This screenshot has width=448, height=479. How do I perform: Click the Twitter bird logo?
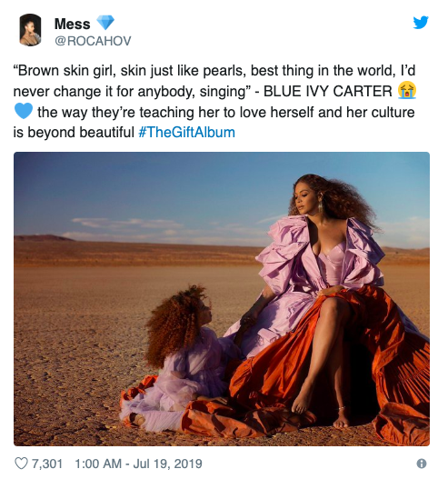[421, 23]
